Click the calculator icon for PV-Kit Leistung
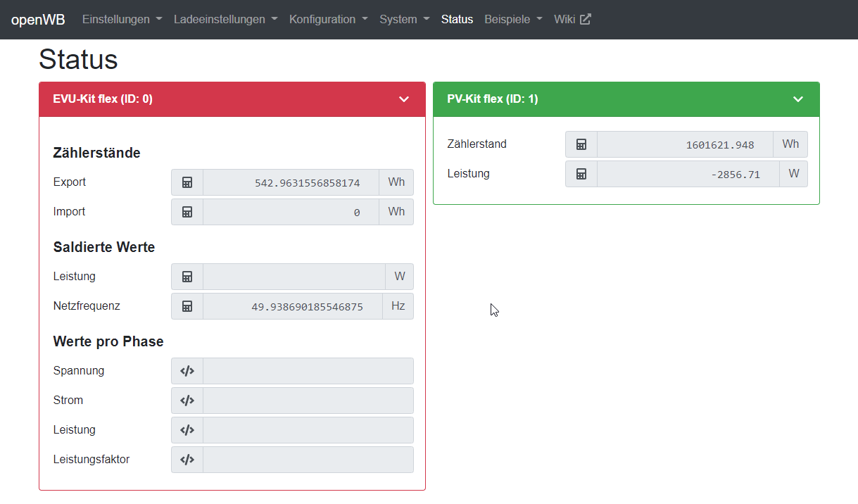The width and height of the screenshot is (858, 504). click(x=581, y=174)
